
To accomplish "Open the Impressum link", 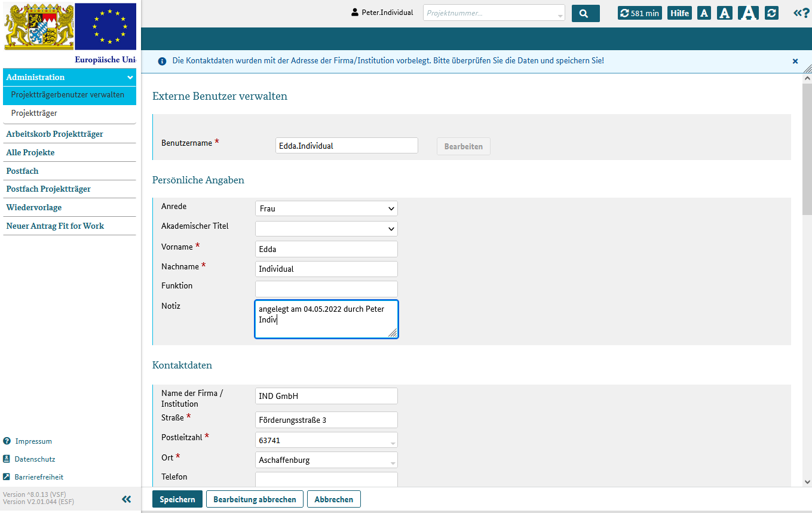I will (x=33, y=441).
